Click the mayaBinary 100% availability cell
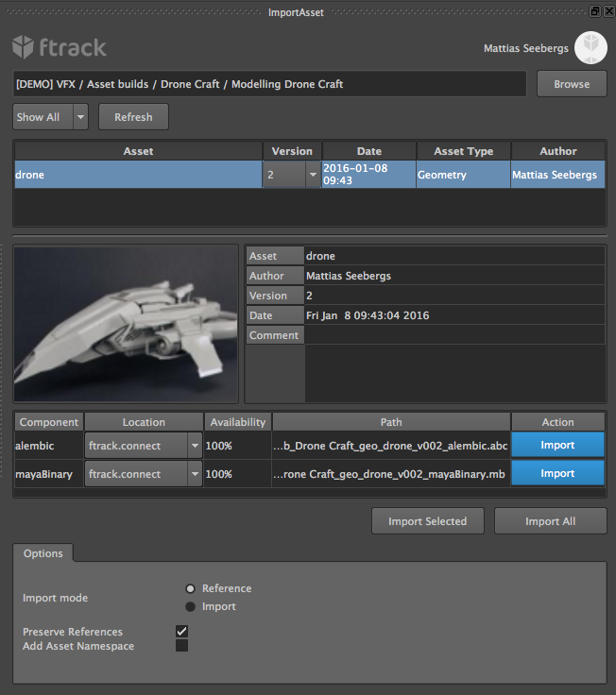 [x=238, y=474]
